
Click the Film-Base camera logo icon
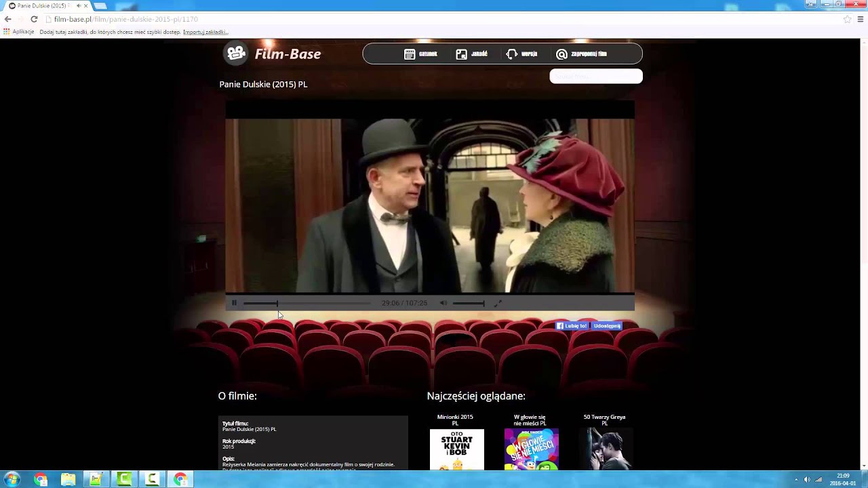pos(236,53)
